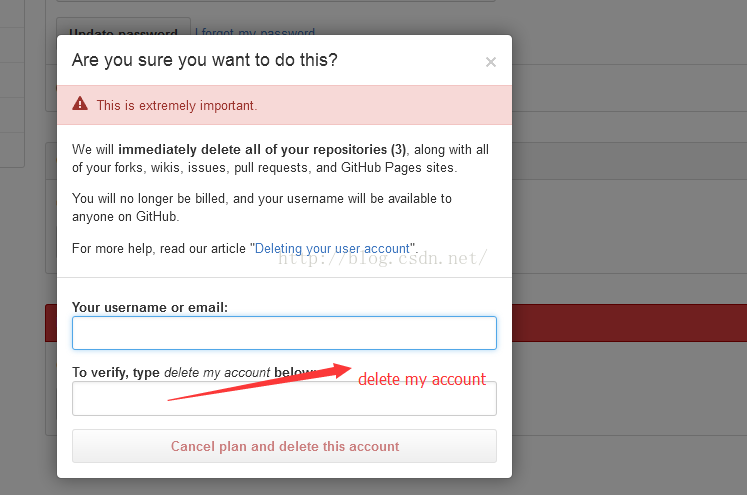Click the dimmed "I forgot my password" link
Screen dimensions: 747x495
pos(255,31)
